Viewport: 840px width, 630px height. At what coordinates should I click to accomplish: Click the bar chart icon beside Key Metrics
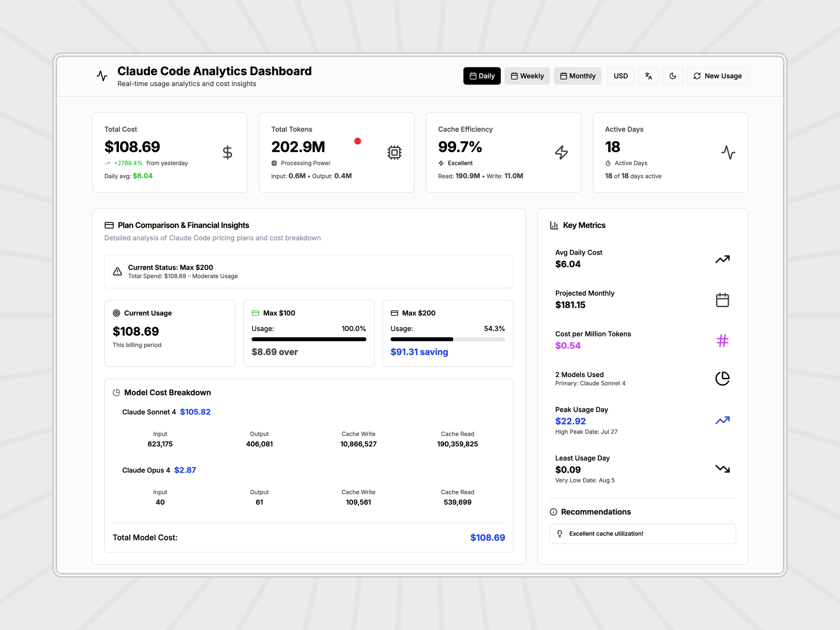[554, 225]
